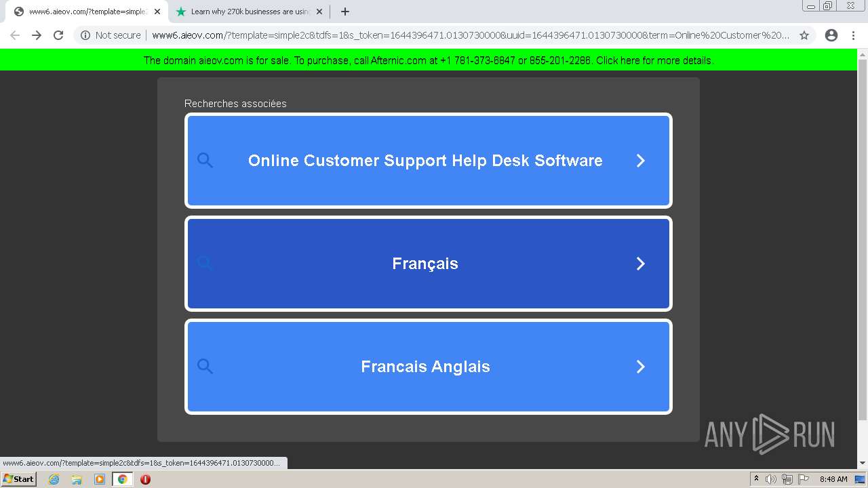Launch Internet Explorer from the taskbar
The image size is (868, 488).
tap(54, 479)
